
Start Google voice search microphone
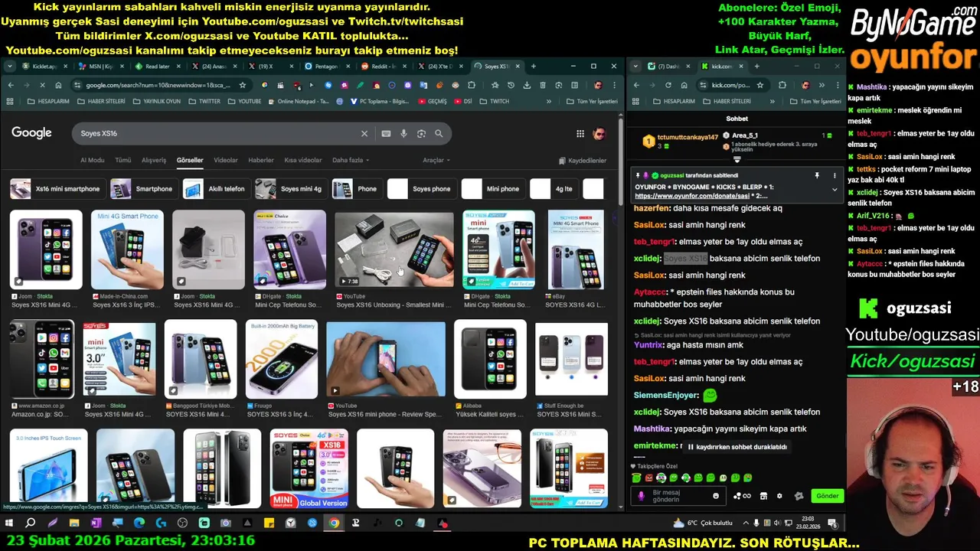pyautogui.click(x=403, y=133)
